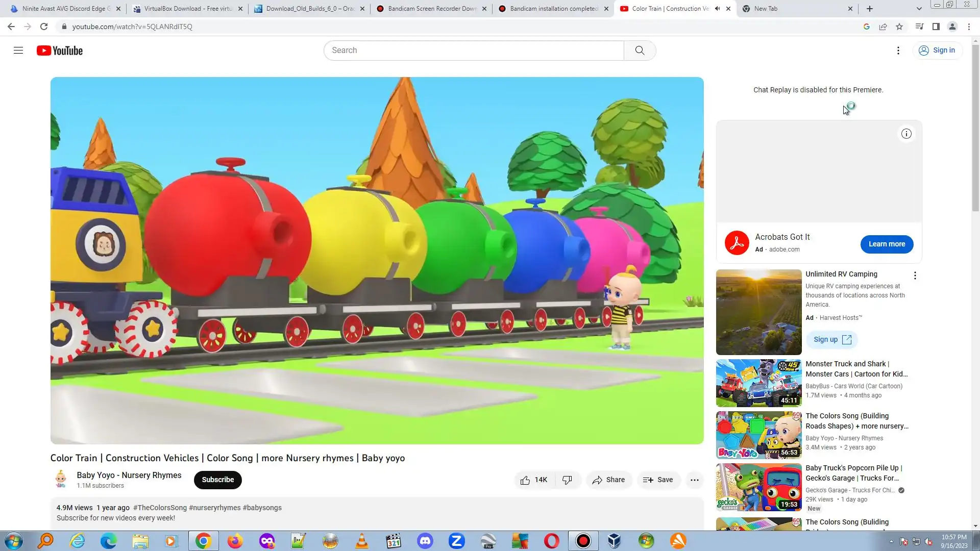980x551 pixels.
Task: Switch to VirtualBox Download tab
Action: [187, 9]
